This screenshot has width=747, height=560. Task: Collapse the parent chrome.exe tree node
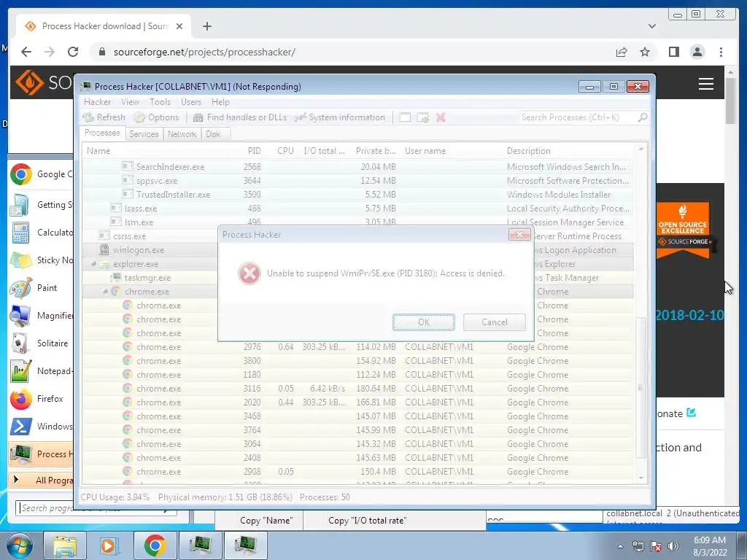click(105, 292)
